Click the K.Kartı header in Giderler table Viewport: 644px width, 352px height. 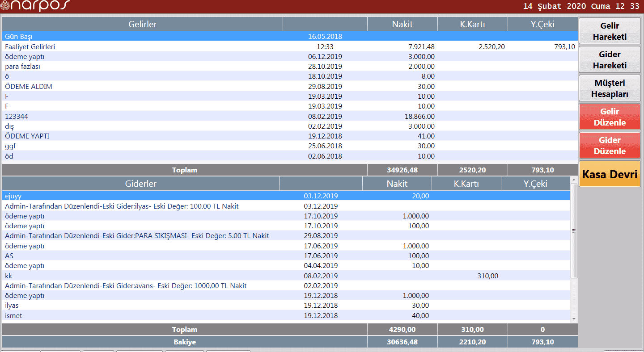[466, 184]
